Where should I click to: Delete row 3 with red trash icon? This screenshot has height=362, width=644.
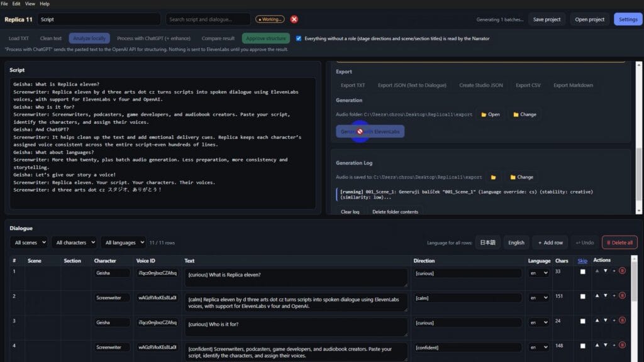click(x=622, y=320)
